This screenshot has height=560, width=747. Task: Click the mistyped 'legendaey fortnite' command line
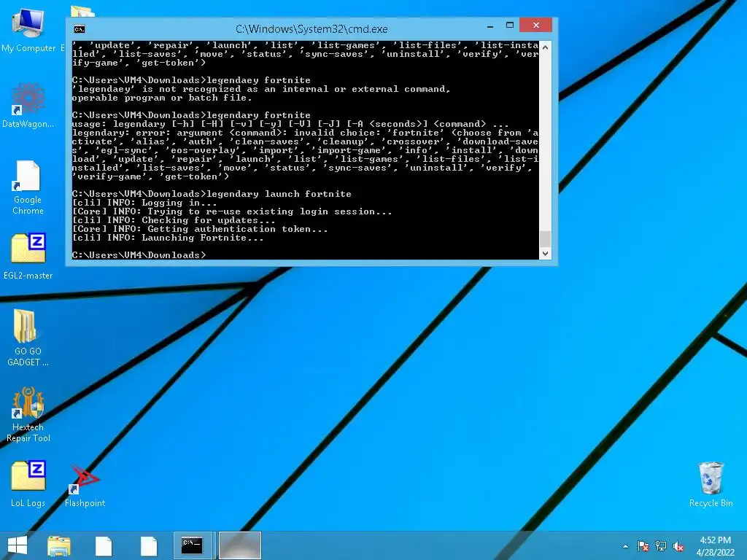click(191, 80)
